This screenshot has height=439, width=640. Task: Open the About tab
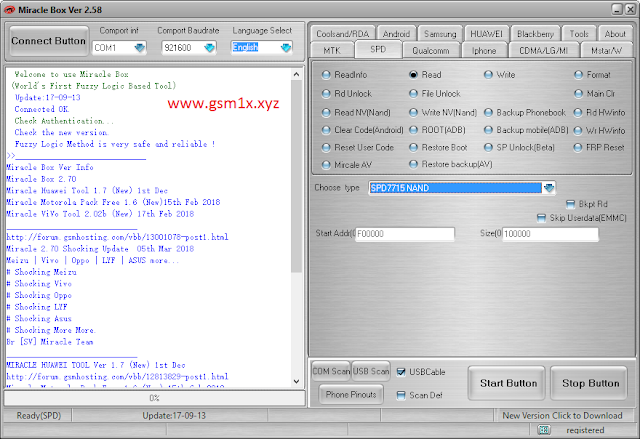pyautogui.click(x=615, y=34)
